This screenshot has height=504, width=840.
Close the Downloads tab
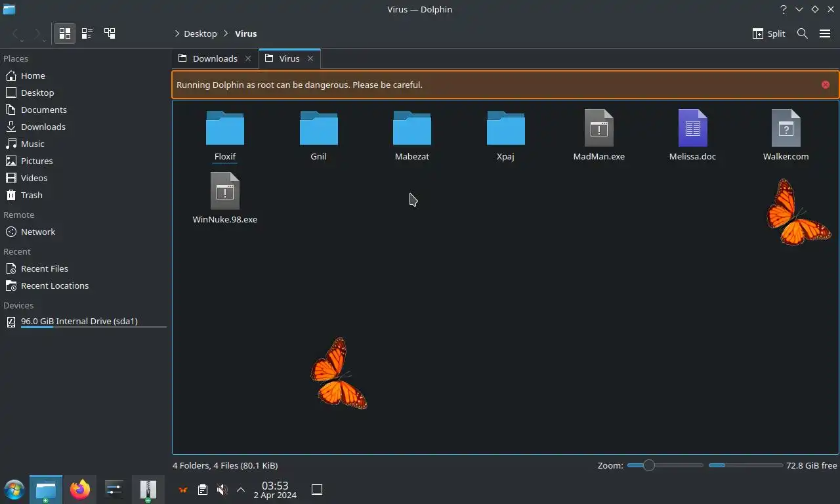point(248,58)
